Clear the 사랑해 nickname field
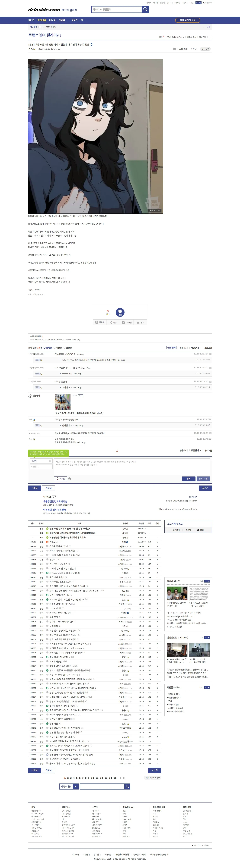The width and height of the screenshot is (240, 868). [50, 461]
